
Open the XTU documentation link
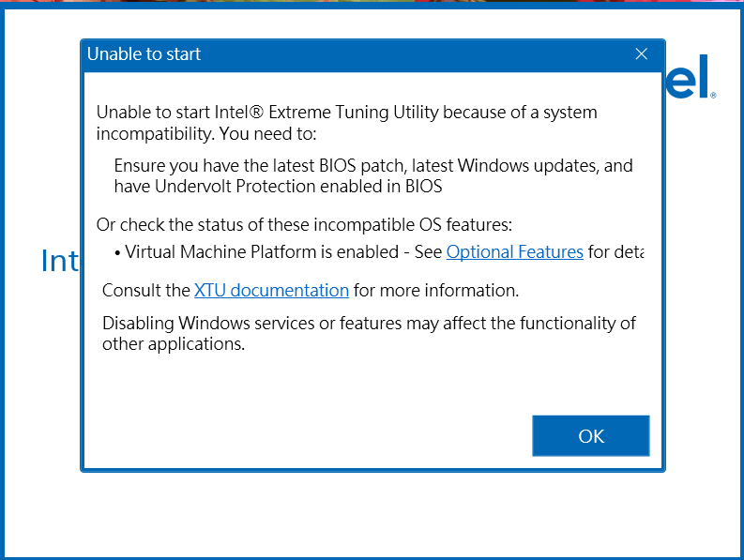[x=271, y=290]
